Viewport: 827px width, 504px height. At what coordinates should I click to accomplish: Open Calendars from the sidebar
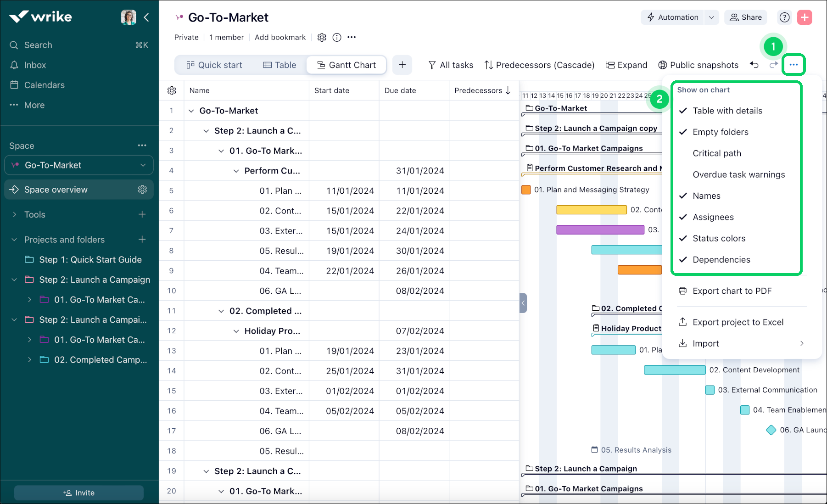(x=44, y=85)
